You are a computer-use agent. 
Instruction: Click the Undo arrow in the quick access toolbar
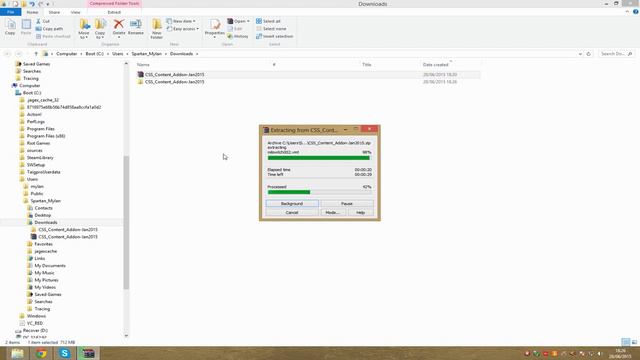(32, 4)
